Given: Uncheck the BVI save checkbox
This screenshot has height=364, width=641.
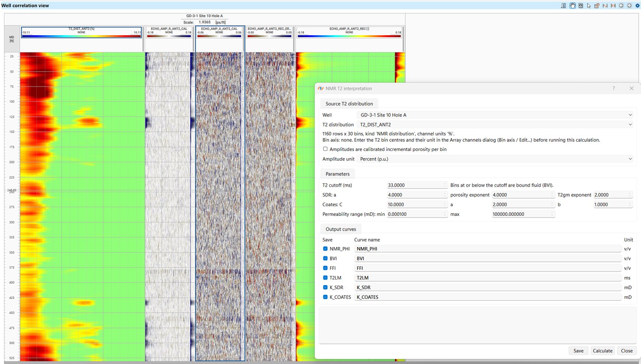Looking at the screenshot, I should coord(325,258).
